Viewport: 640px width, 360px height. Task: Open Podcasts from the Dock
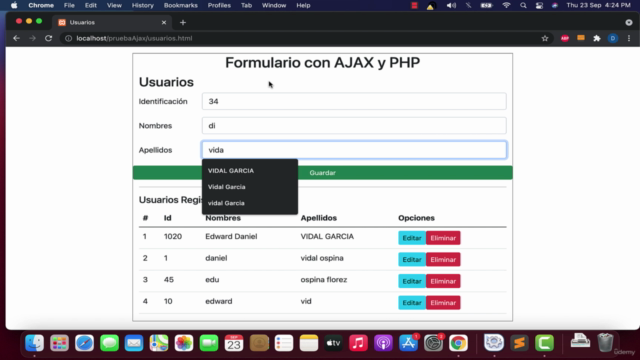point(383,343)
